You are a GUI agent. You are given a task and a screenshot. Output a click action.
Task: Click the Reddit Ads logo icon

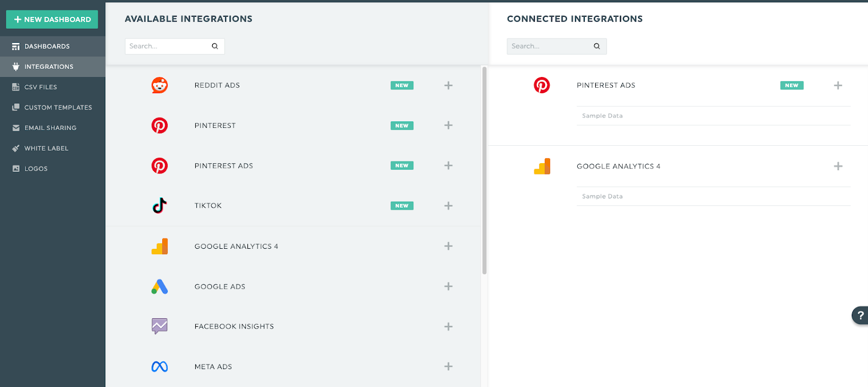tap(159, 85)
